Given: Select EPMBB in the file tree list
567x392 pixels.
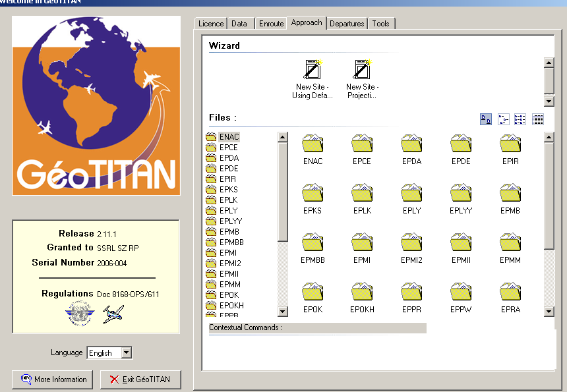Looking at the screenshot, I should [231, 242].
